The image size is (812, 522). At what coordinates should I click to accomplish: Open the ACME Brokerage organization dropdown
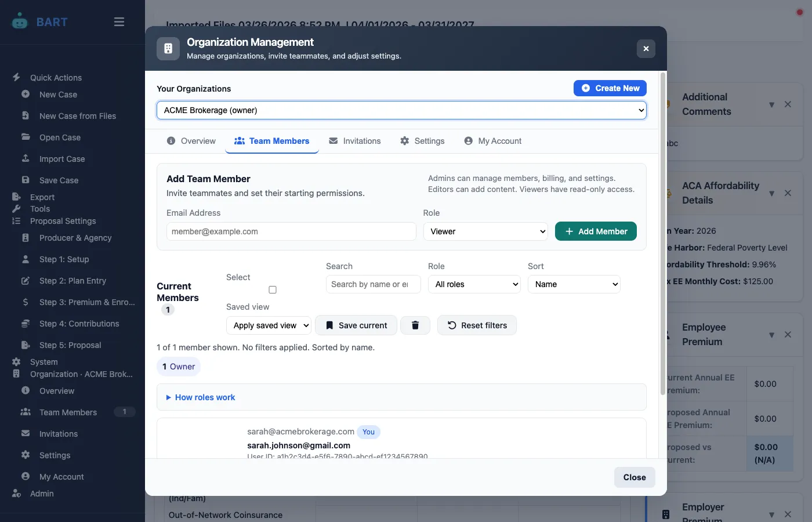pos(401,110)
